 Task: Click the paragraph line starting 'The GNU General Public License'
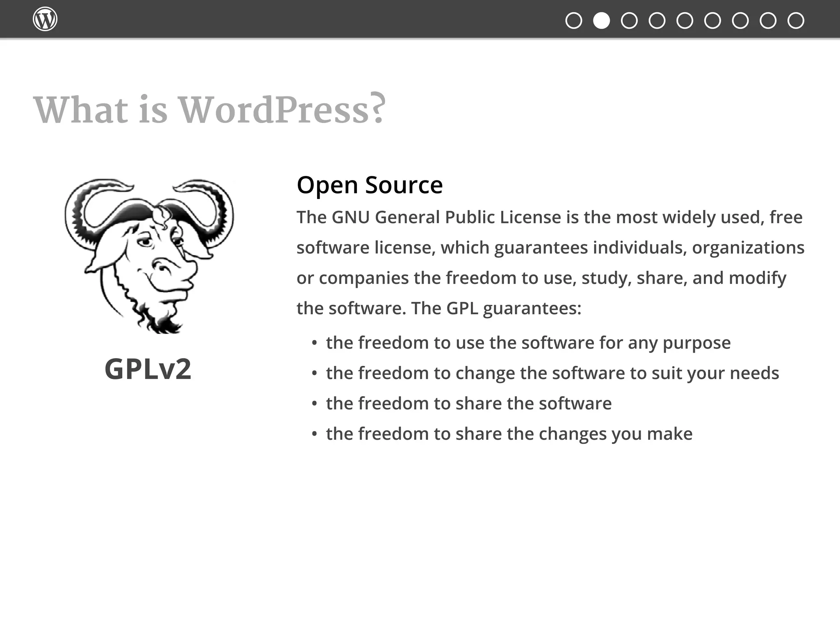pos(550,217)
